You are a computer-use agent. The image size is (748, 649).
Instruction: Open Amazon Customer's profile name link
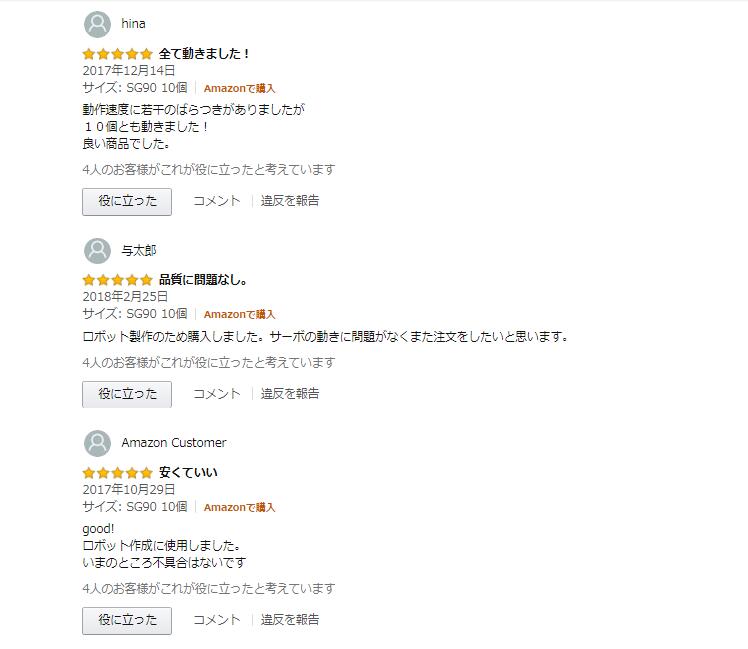173,443
